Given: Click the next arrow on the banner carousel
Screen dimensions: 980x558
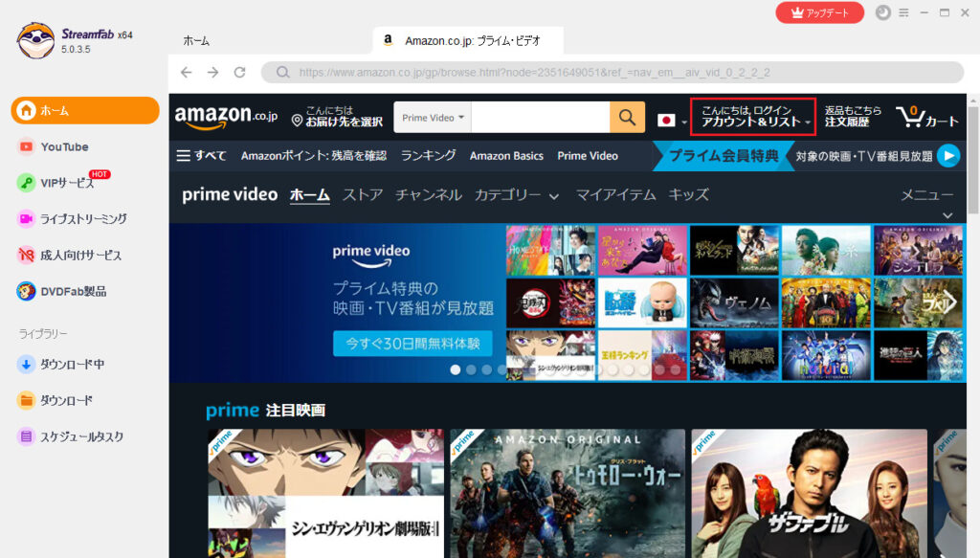Looking at the screenshot, I should pos(950,302).
